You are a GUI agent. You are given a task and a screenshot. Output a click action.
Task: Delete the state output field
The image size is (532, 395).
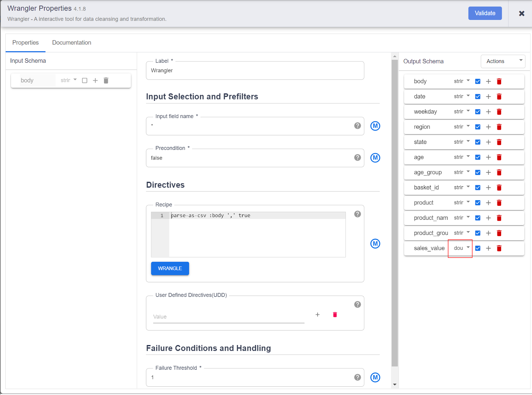tap(499, 142)
